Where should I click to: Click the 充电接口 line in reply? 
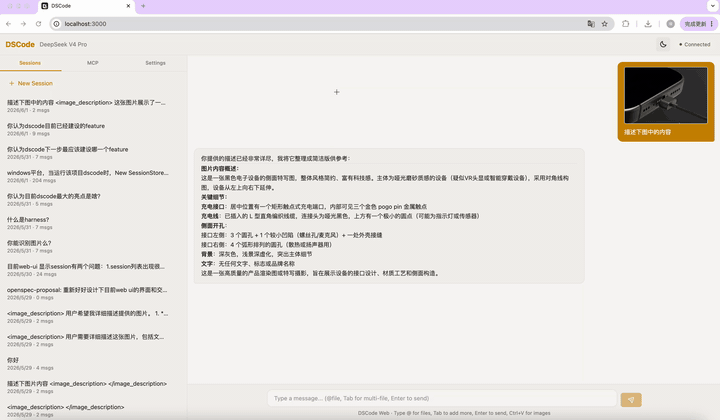(314, 207)
